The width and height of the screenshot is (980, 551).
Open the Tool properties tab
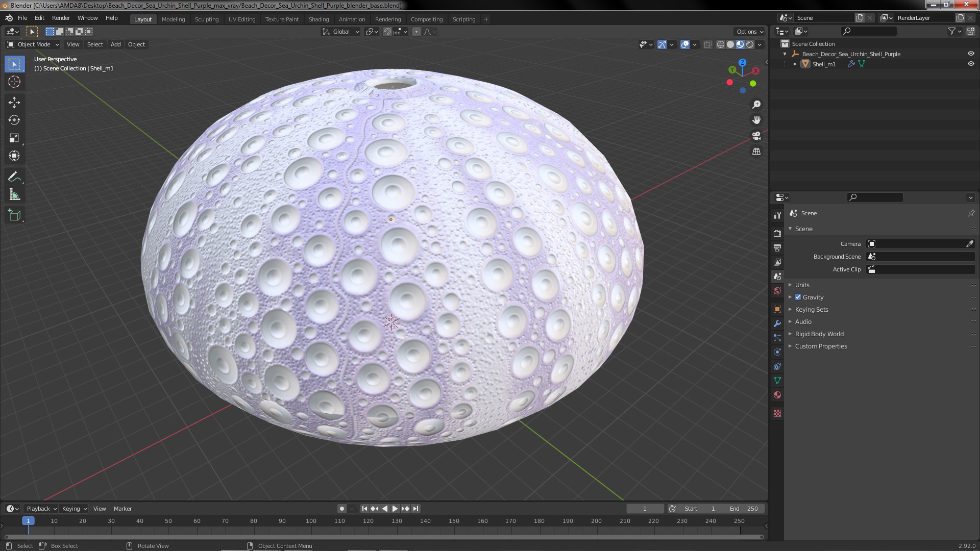pos(777,215)
